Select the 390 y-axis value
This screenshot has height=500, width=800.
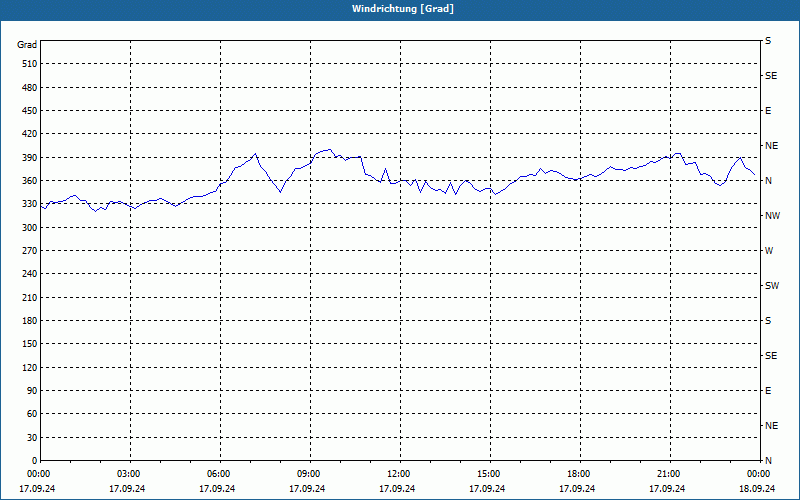click(x=30, y=158)
